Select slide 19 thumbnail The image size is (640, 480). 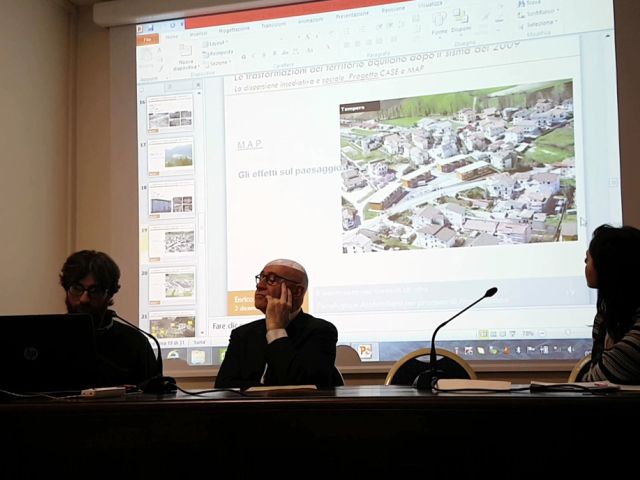coord(172,243)
